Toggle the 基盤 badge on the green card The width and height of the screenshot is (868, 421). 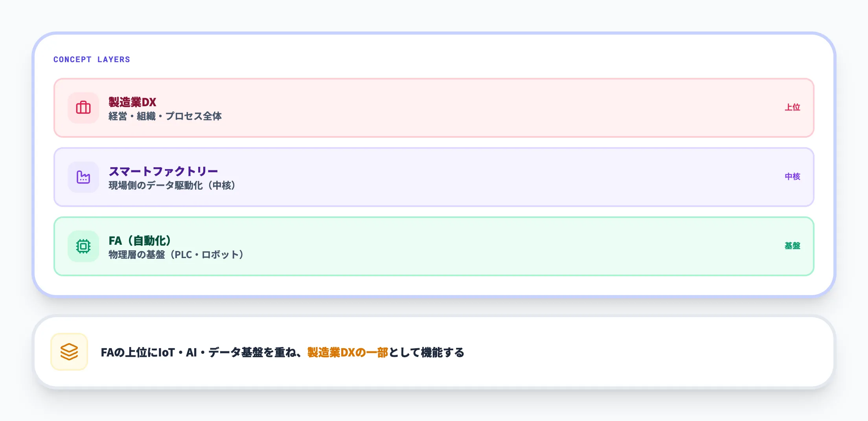793,246
